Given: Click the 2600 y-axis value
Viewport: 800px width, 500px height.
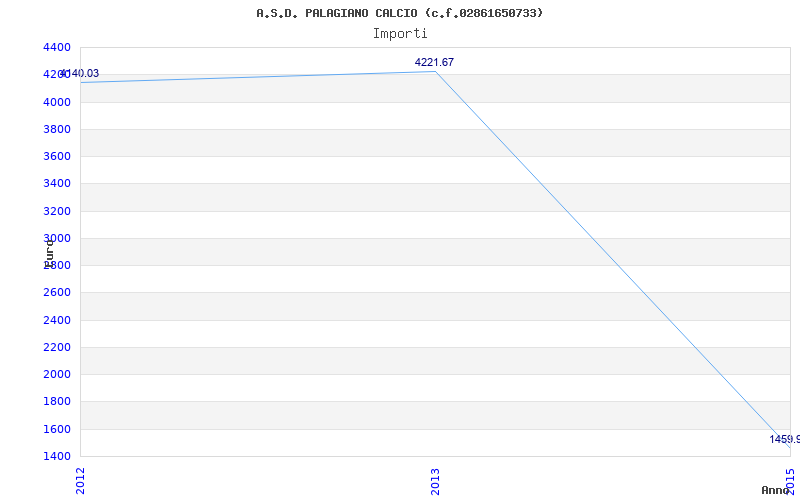Looking at the screenshot, I should (57, 292).
